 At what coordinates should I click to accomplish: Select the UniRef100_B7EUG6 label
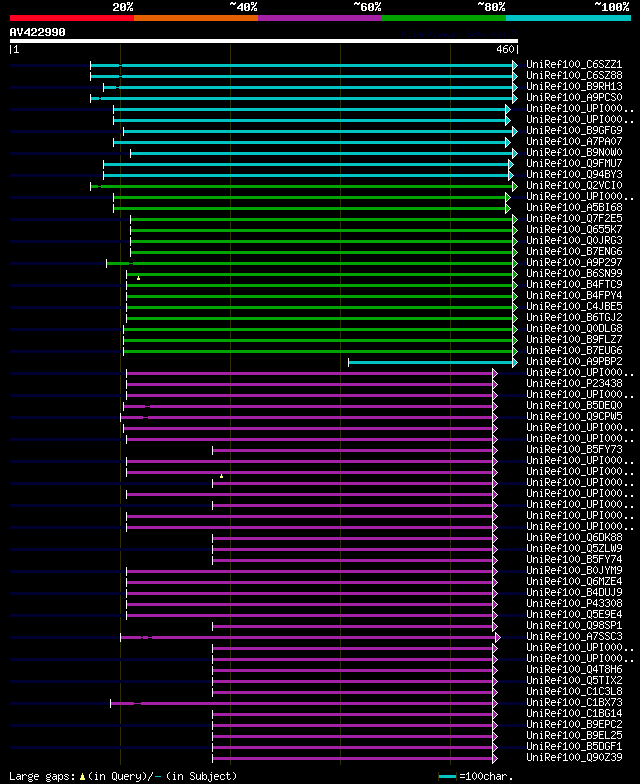[x=574, y=350]
